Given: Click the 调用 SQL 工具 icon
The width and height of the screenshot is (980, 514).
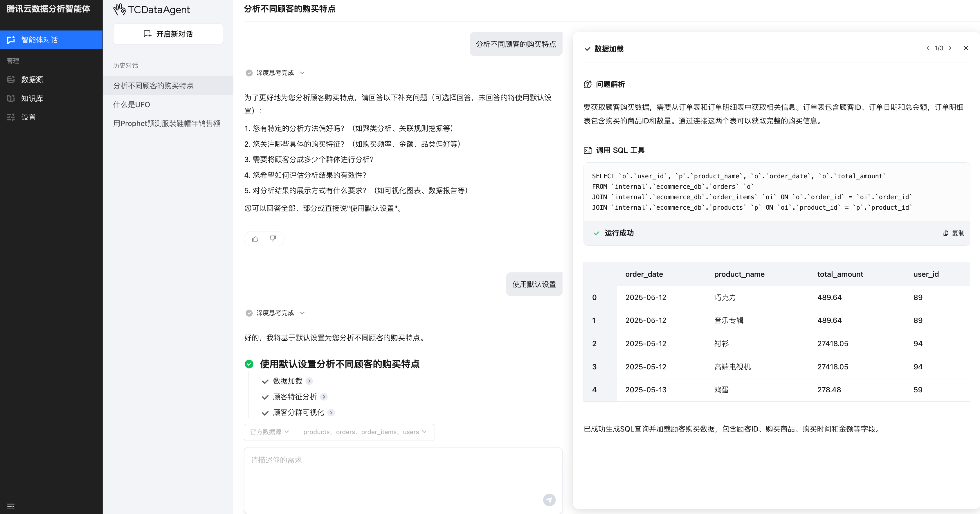Looking at the screenshot, I should (x=588, y=150).
